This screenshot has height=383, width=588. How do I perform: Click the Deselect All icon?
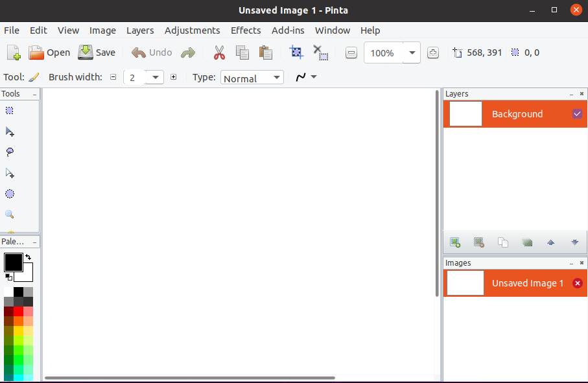(321, 52)
